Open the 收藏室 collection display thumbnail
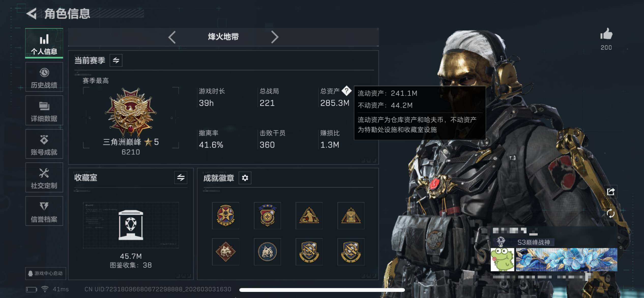Image resolution: width=644 pixels, height=298 pixels. [x=131, y=225]
